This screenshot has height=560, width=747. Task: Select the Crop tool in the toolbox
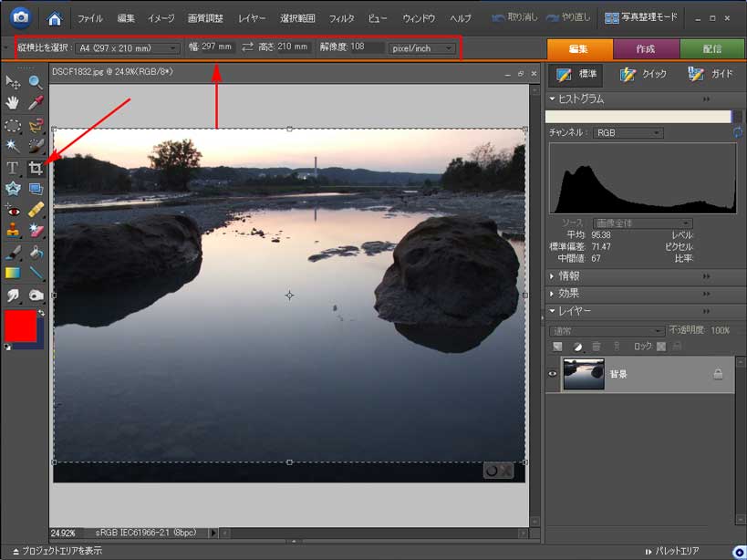36,168
